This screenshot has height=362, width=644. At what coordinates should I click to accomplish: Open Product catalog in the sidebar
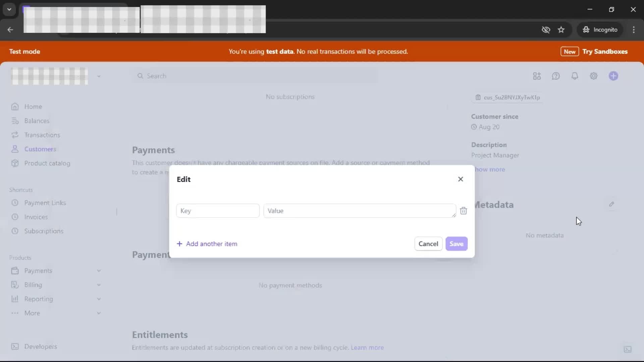tap(47, 163)
